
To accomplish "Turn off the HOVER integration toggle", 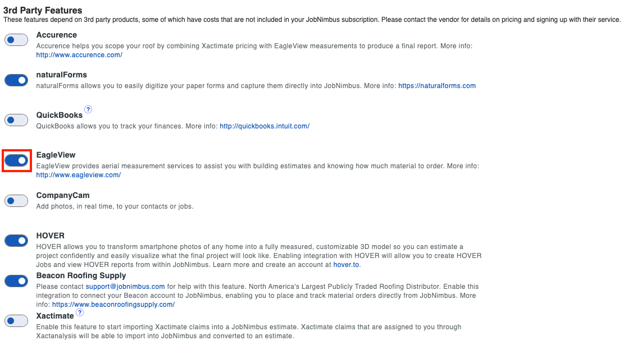I will point(16,241).
